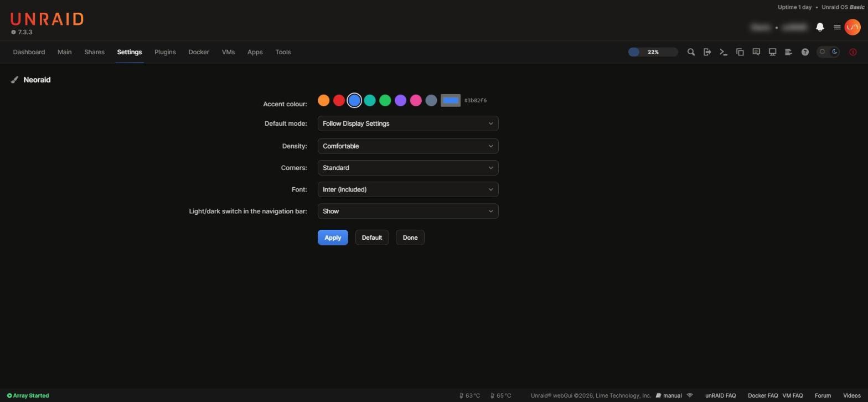Viewport: 868px width, 402px height.
Task: Select the pink accent colour
Action: coord(416,100)
